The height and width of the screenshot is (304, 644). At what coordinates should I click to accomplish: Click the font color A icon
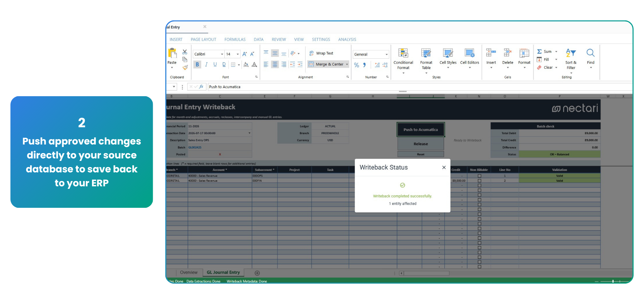(x=254, y=65)
